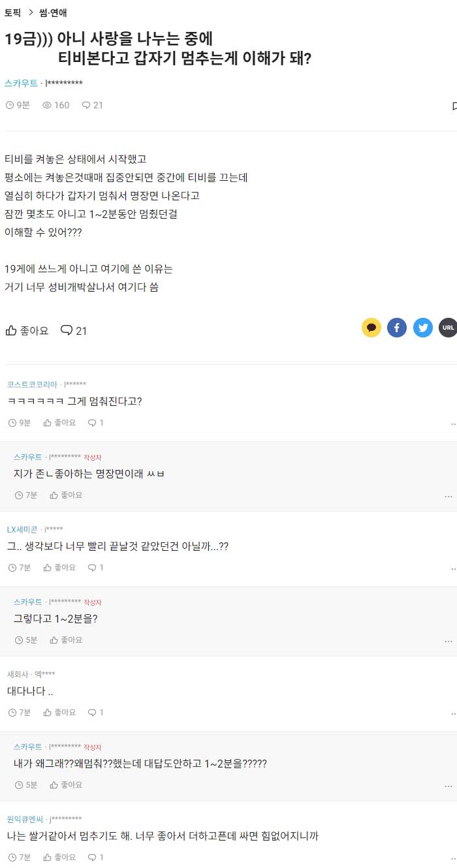The width and height of the screenshot is (457, 868).
Task: Expand replies on 원익큐엔씨's comment
Action: [x=95, y=857]
